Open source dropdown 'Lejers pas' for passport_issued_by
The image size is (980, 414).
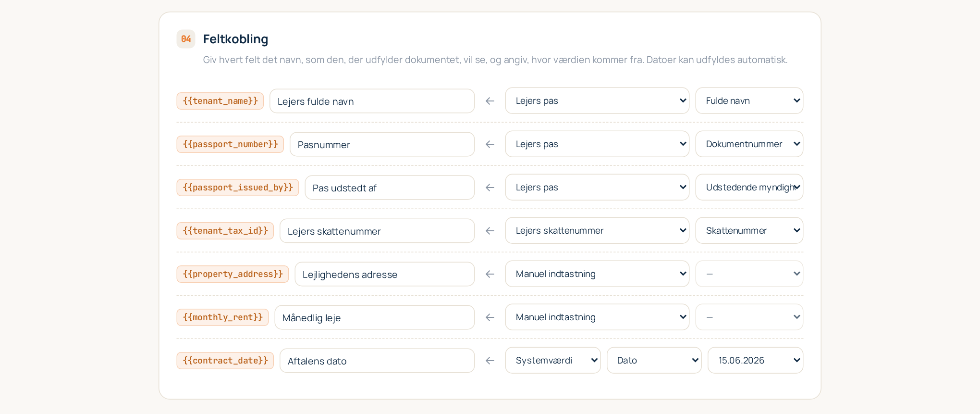click(597, 187)
